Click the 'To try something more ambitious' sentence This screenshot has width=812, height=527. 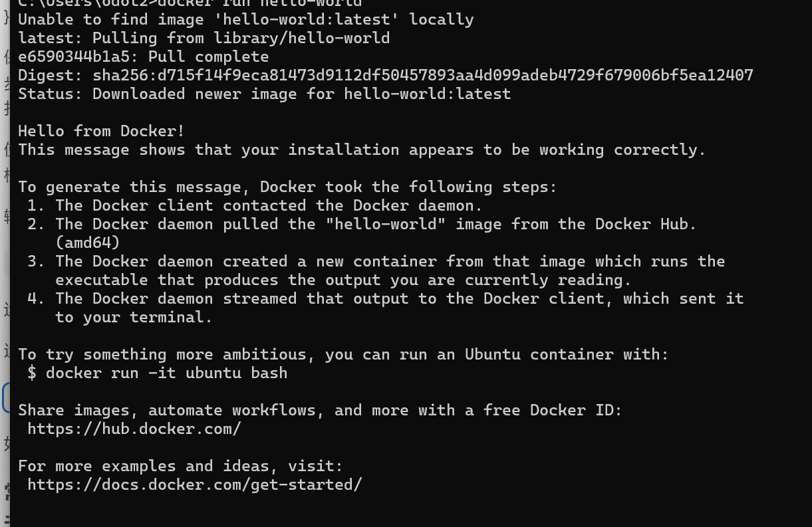(343, 354)
